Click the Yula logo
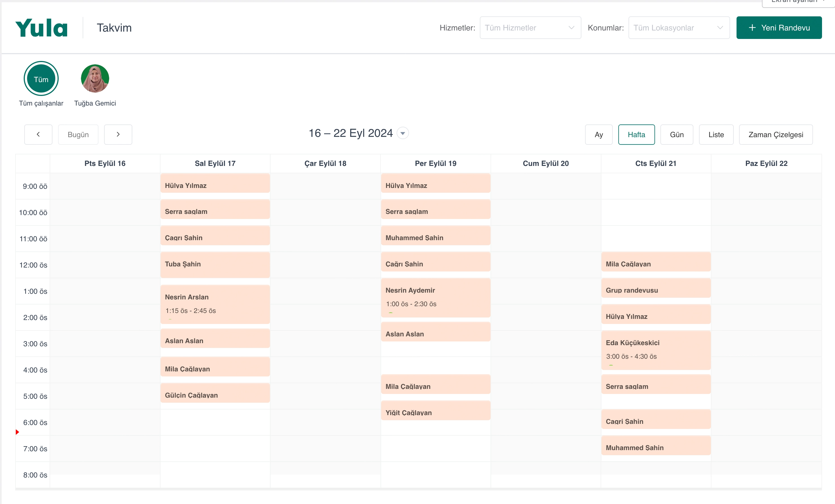 pos(41,28)
